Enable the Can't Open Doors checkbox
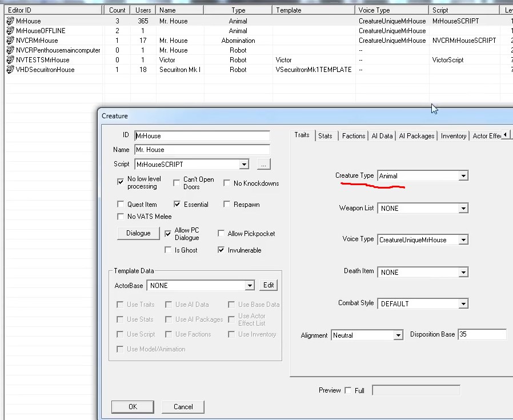The height and width of the screenshot is (420, 513). pos(177,183)
